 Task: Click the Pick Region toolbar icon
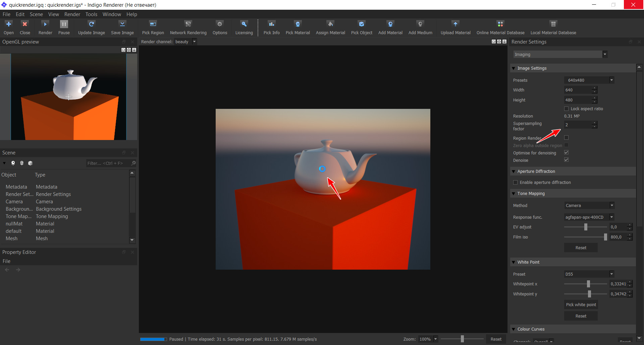[x=153, y=24]
